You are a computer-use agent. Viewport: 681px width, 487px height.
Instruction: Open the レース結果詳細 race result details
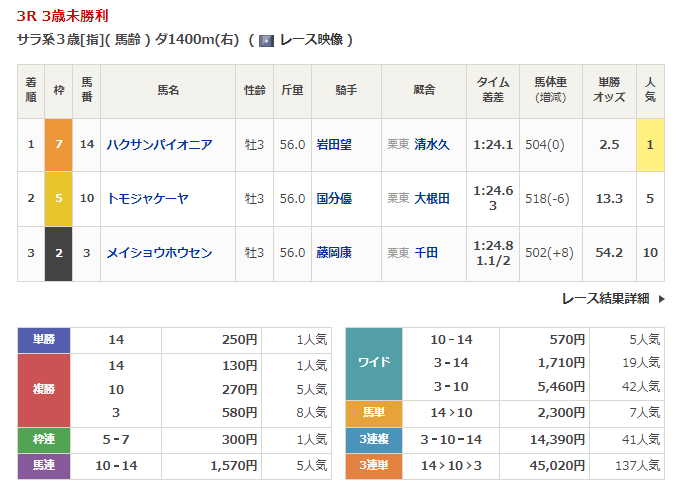[x=605, y=298]
